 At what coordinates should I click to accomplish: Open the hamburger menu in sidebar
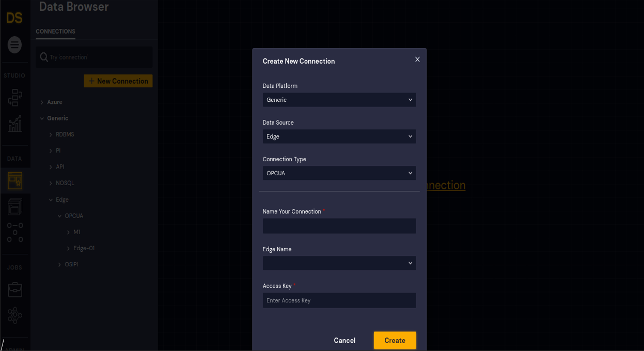(x=14, y=45)
